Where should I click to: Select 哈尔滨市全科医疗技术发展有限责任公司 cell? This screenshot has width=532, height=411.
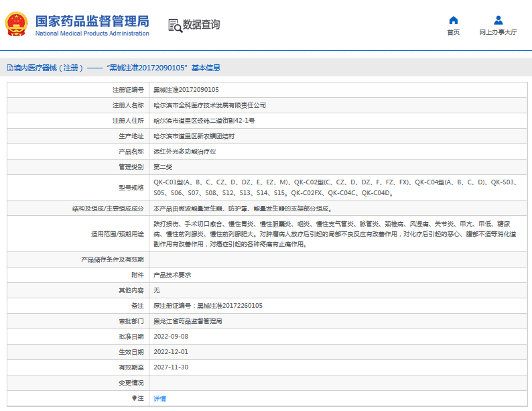point(210,105)
